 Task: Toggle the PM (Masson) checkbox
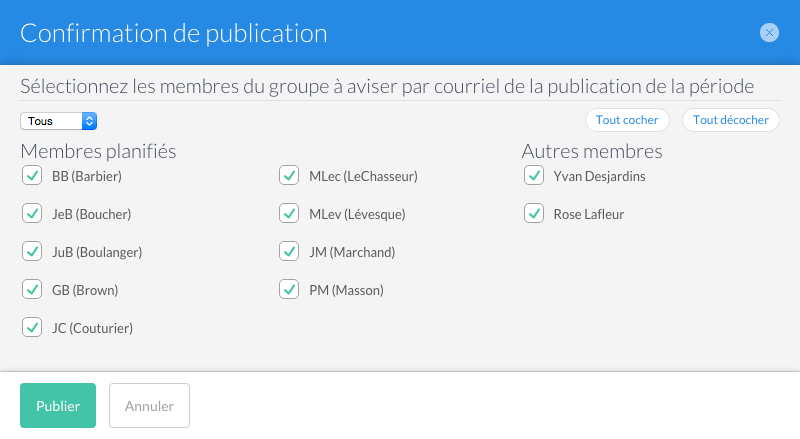[289, 289]
